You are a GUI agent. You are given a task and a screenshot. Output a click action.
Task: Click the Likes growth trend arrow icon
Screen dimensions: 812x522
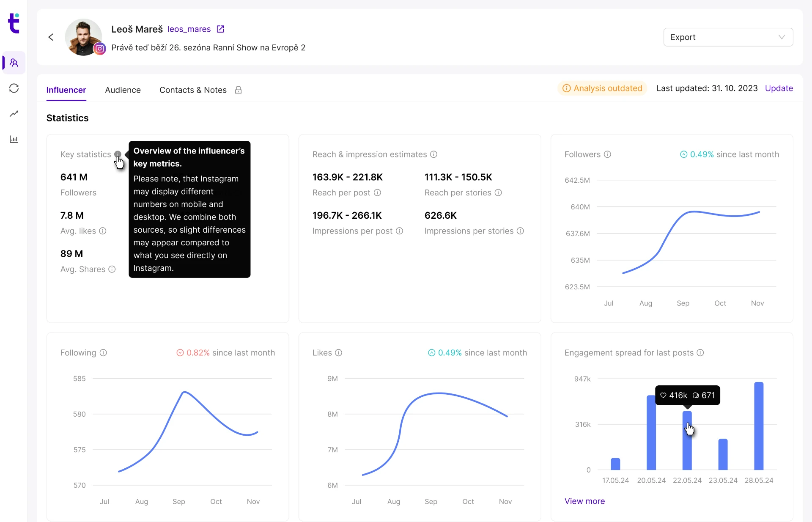[x=432, y=352]
